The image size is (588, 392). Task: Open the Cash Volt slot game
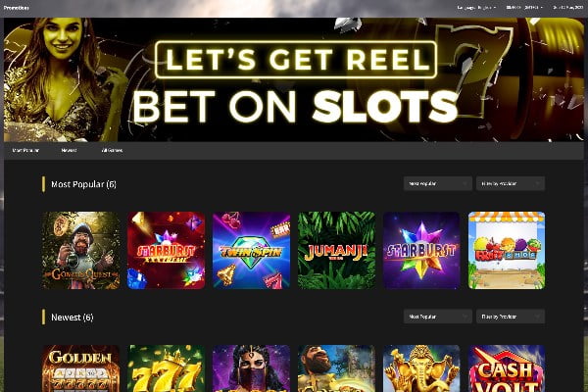(x=507, y=368)
